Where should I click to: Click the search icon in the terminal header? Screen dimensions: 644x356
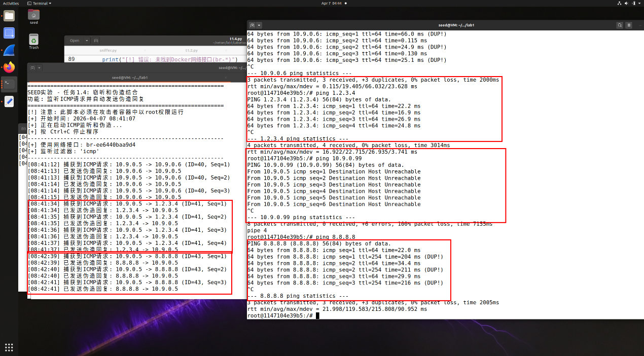[x=620, y=25]
